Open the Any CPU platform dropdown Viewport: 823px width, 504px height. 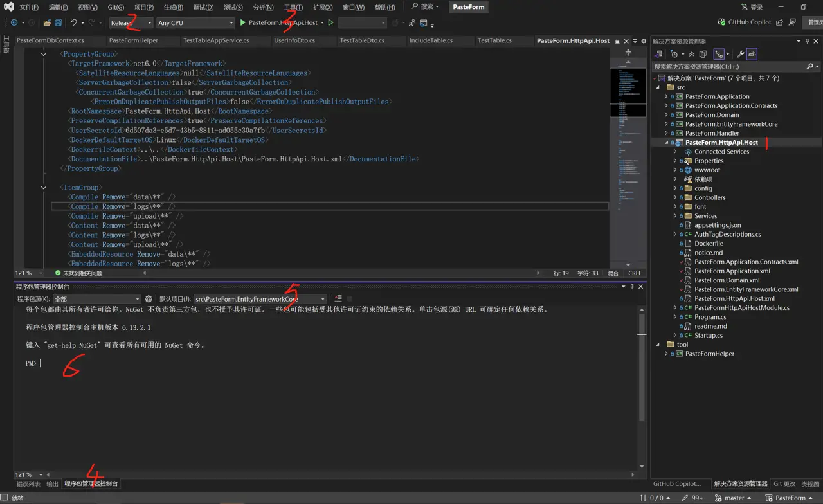pos(195,22)
